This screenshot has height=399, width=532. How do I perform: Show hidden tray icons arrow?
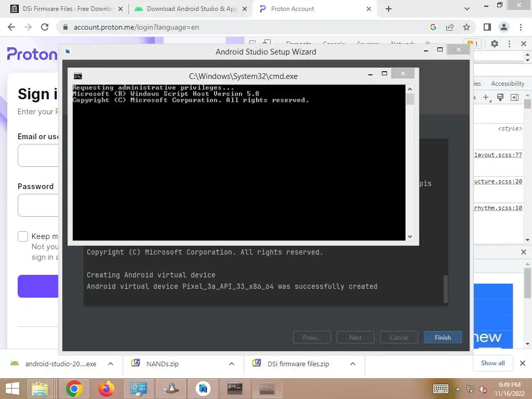(458, 389)
